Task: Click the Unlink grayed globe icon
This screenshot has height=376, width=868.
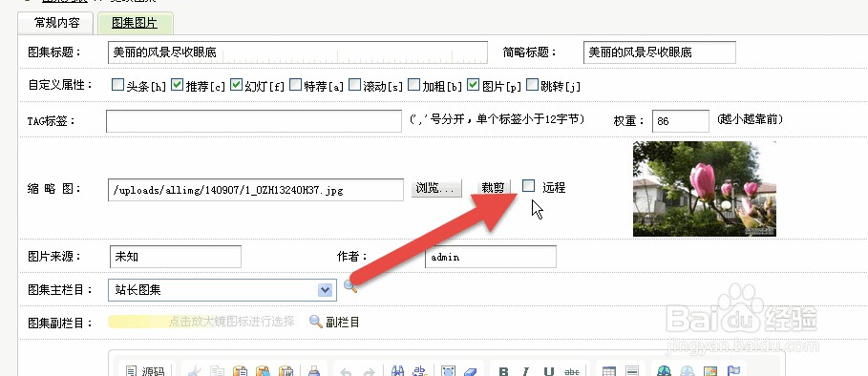Action: tap(687, 371)
